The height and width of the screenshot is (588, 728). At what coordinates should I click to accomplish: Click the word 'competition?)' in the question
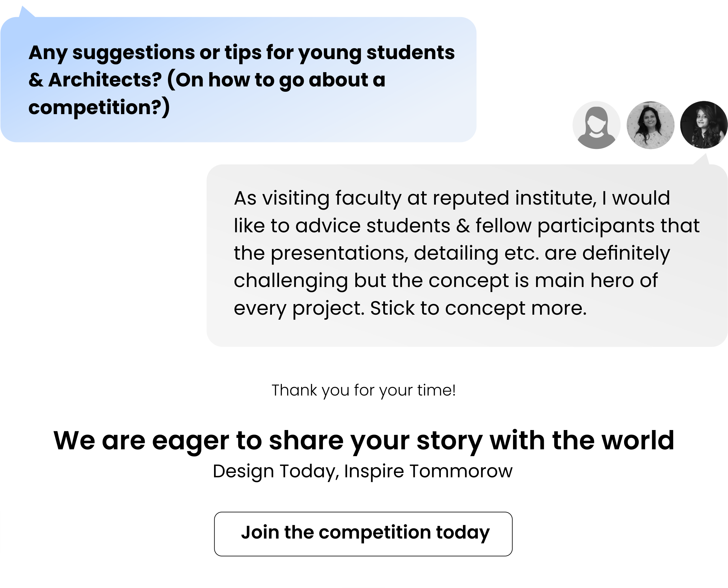tap(99, 107)
